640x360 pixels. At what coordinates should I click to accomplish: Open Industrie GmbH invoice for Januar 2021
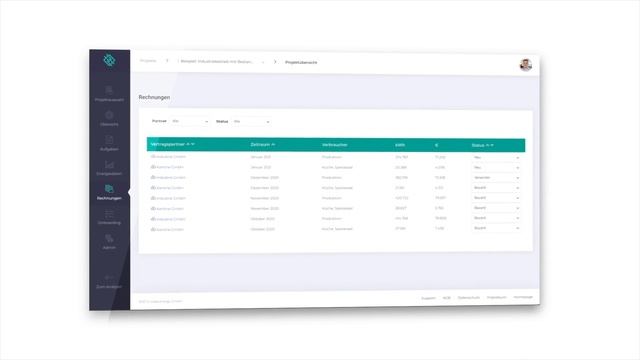tap(168, 157)
